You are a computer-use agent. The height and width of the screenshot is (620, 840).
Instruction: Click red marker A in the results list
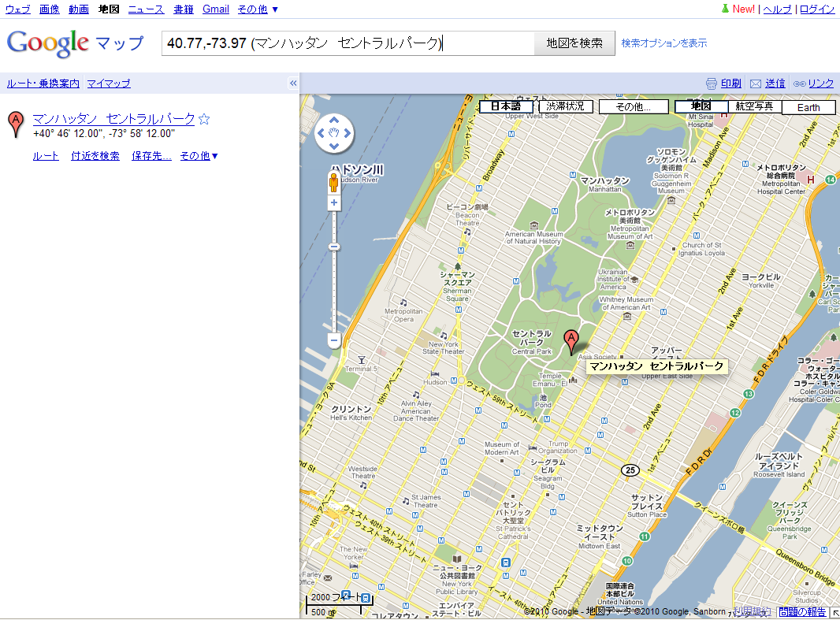click(x=16, y=124)
